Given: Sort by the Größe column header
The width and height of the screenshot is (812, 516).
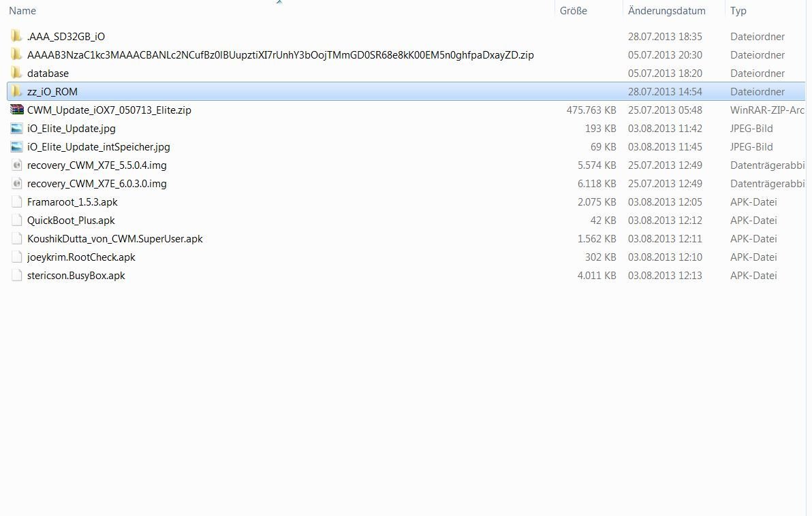Looking at the screenshot, I should click(x=574, y=10).
